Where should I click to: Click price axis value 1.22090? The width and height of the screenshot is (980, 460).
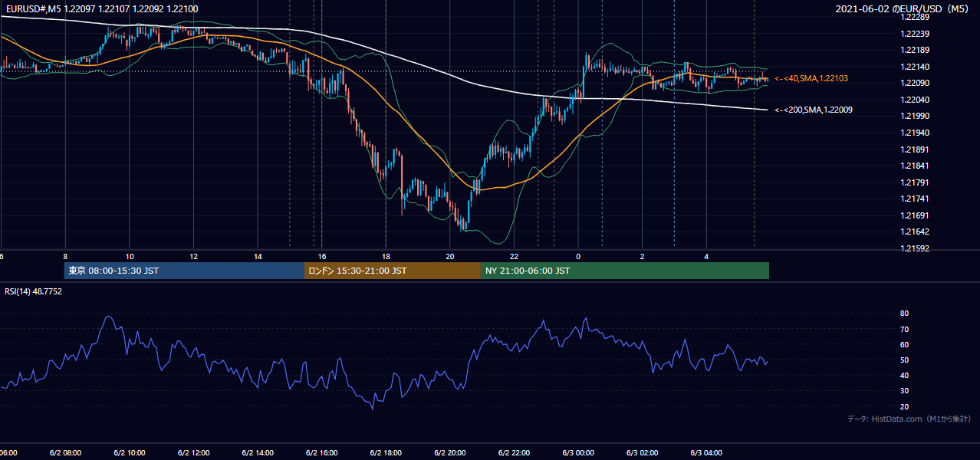tap(916, 83)
